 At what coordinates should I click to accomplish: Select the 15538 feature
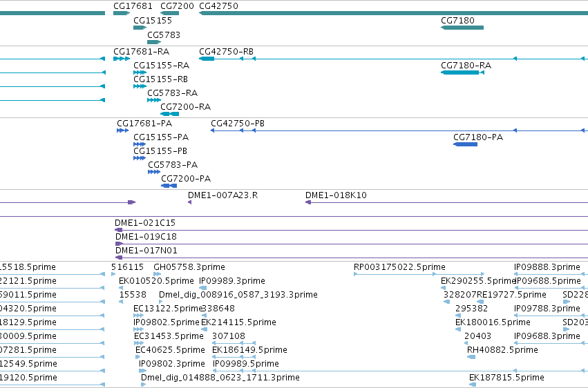[x=121, y=302]
